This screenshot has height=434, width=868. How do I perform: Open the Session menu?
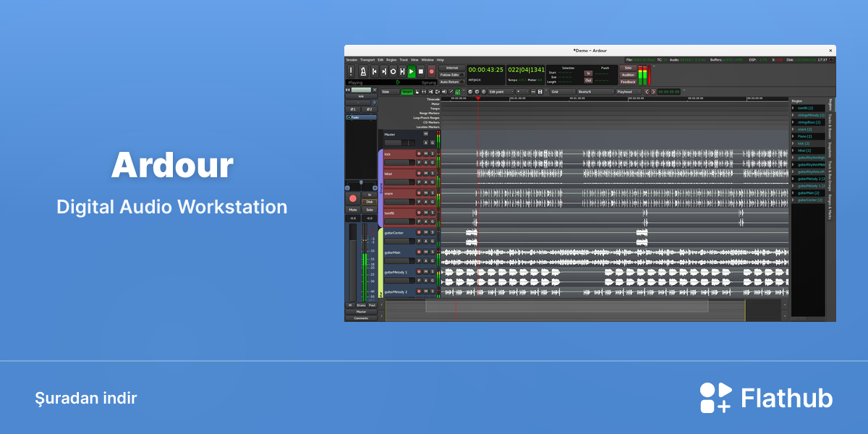coord(352,60)
